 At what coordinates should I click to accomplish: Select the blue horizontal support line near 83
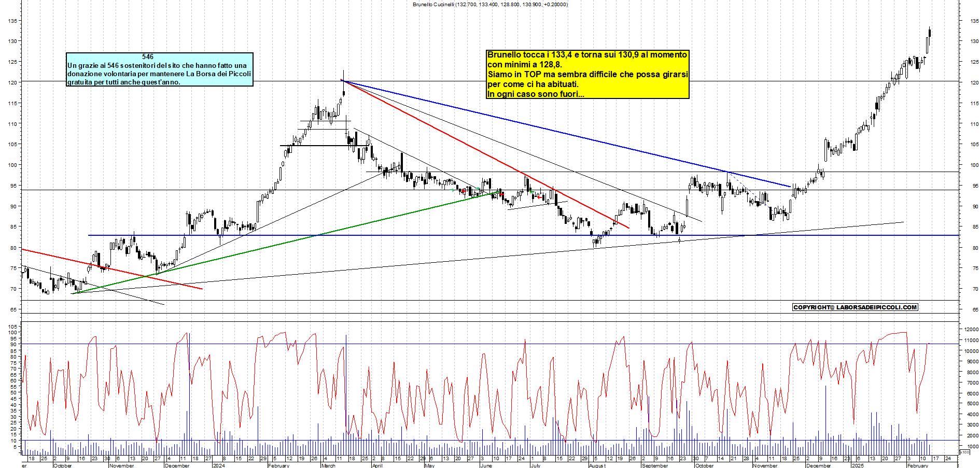524,235
